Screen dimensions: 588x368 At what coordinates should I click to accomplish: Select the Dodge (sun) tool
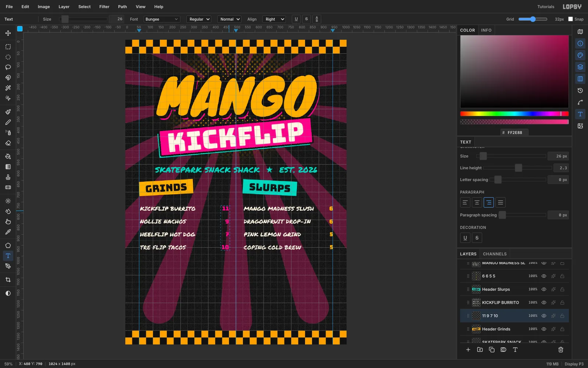pos(8,201)
